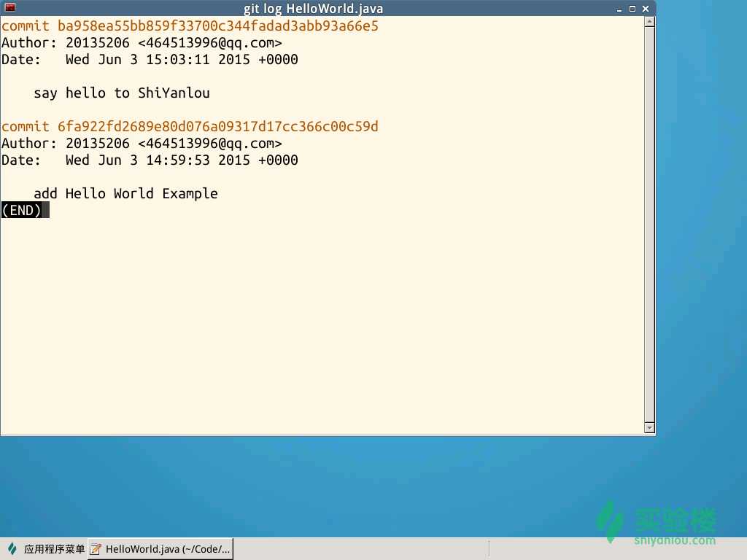Click date 'Wed Jun 3 15:03:11 2015 +0000'

pyautogui.click(x=182, y=60)
